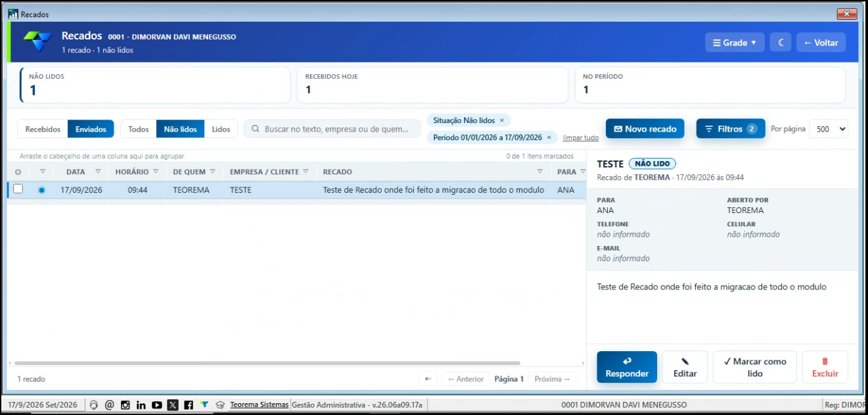The image size is (868, 415).
Task: Open the DATA column filter arrow
Action: point(98,172)
